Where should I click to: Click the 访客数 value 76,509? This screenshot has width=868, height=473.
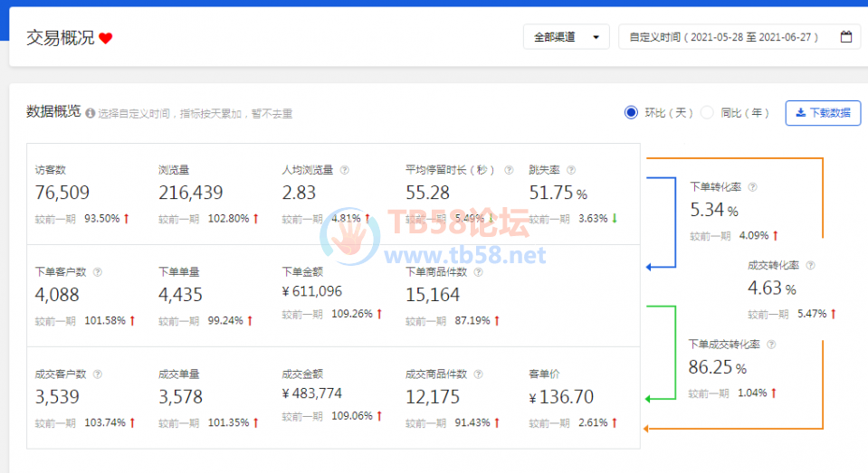(x=62, y=192)
